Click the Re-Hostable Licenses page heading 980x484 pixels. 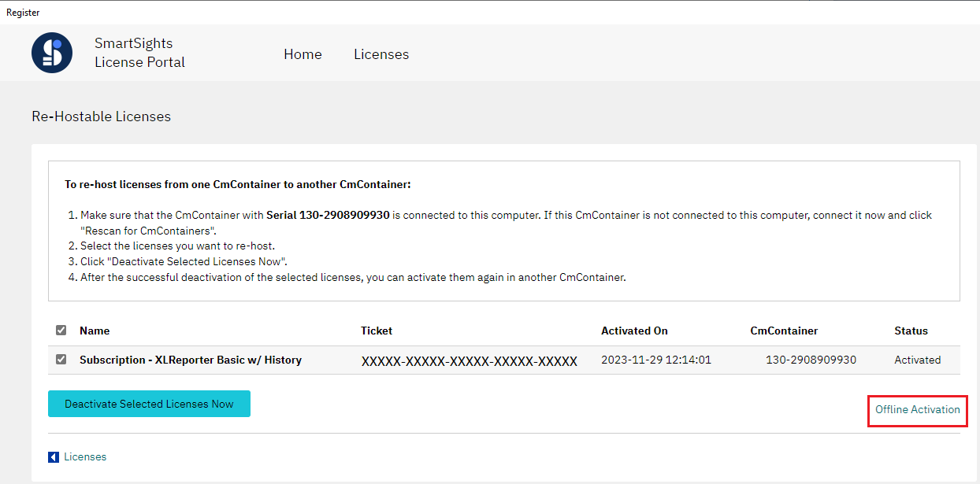[x=101, y=116]
